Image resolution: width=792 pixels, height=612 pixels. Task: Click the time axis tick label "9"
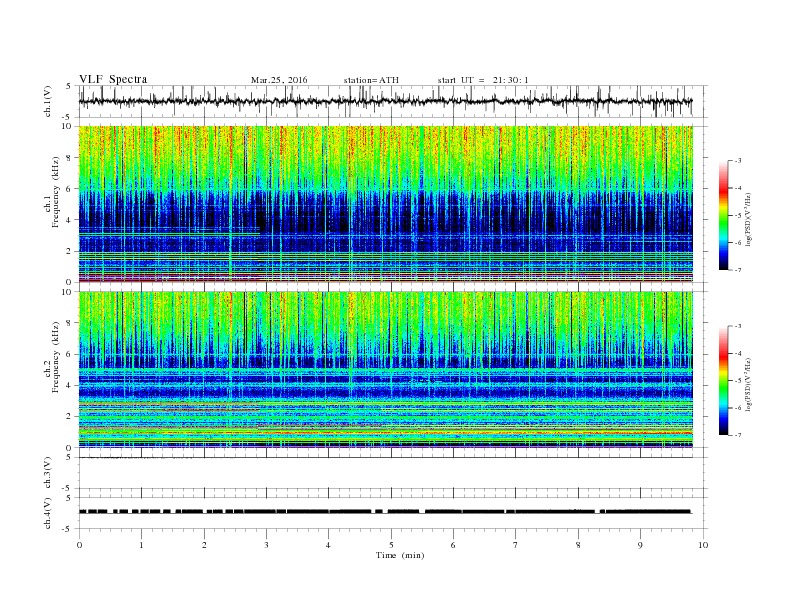pyautogui.click(x=640, y=545)
